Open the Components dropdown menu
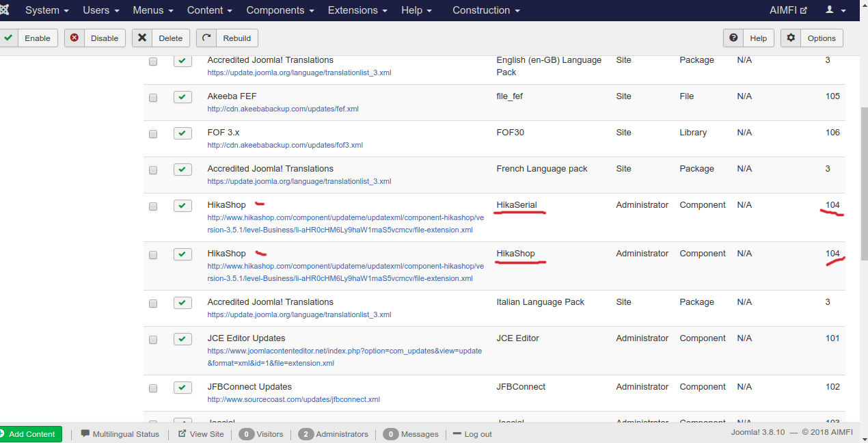868x443 pixels. [x=280, y=10]
